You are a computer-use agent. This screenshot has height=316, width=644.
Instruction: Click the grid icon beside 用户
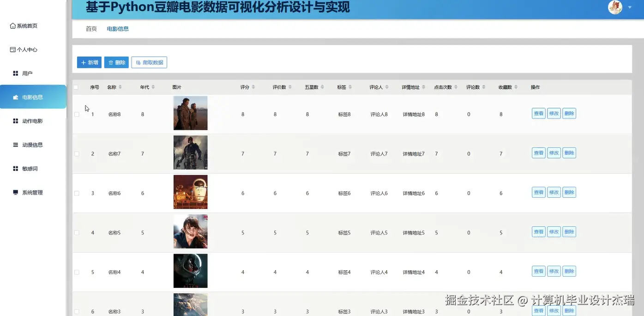[15, 73]
